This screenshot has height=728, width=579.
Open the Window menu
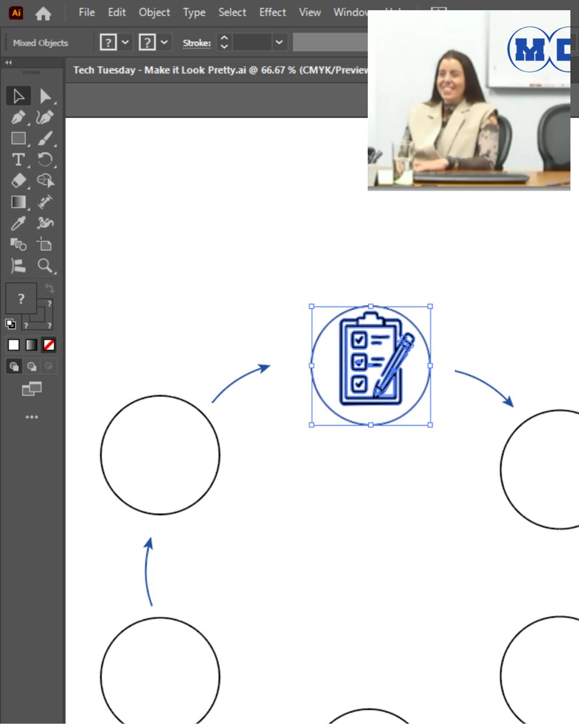click(x=350, y=12)
